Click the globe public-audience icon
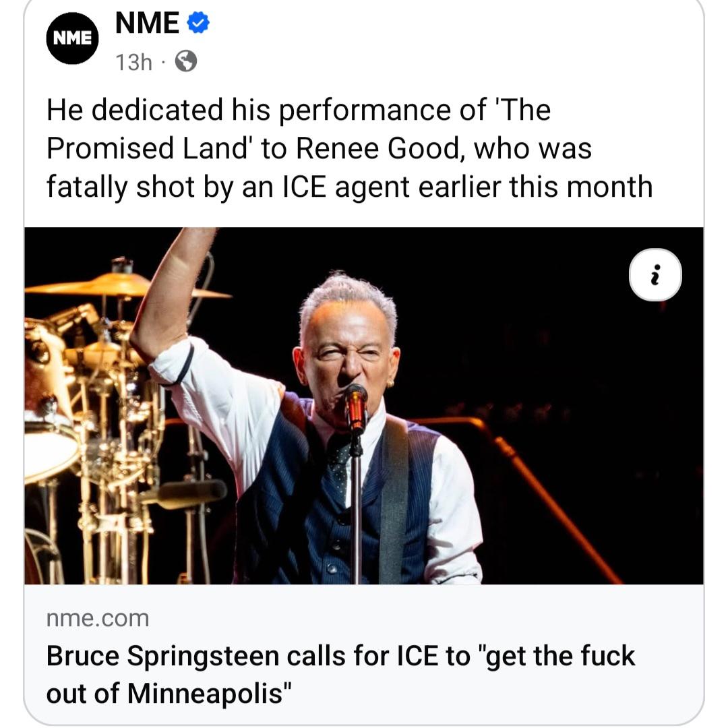The height and width of the screenshot is (728, 728). pyautogui.click(x=185, y=62)
